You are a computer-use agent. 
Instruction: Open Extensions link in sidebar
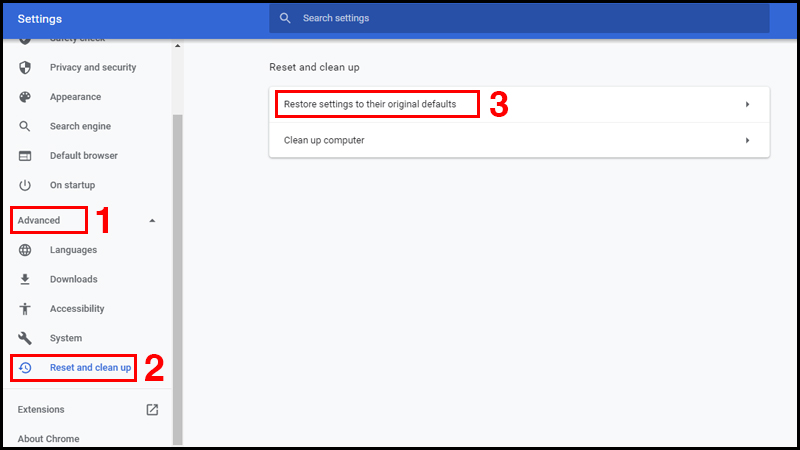41,410
